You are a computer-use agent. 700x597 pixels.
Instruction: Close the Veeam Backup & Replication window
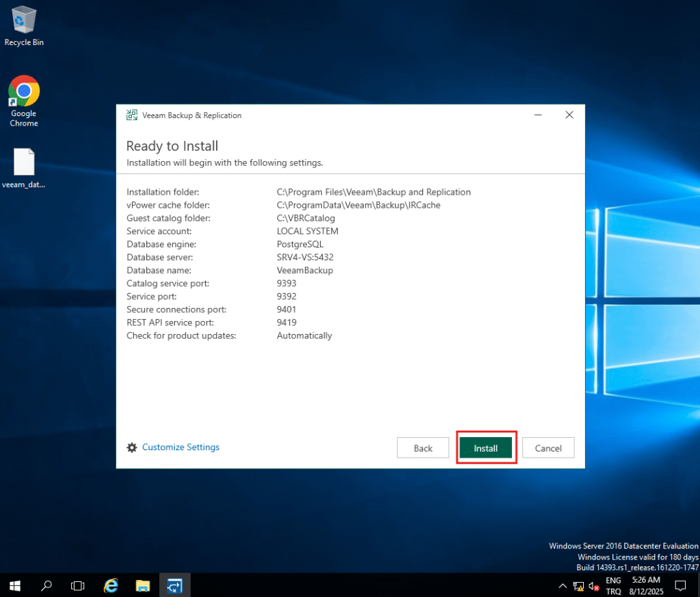pos(569,115)
